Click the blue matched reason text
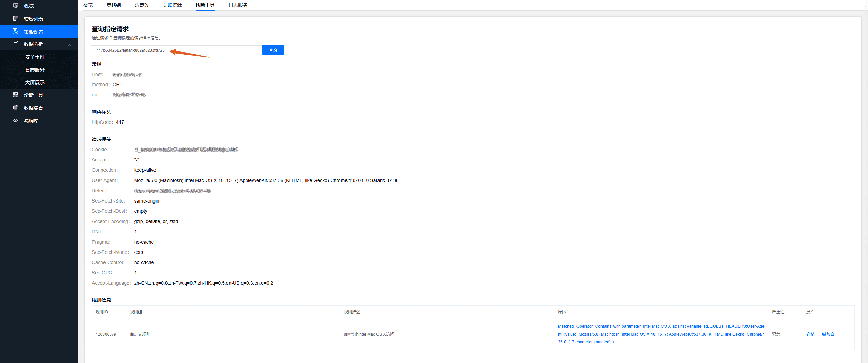The image size is (868, 363). (x=661, y=334)
